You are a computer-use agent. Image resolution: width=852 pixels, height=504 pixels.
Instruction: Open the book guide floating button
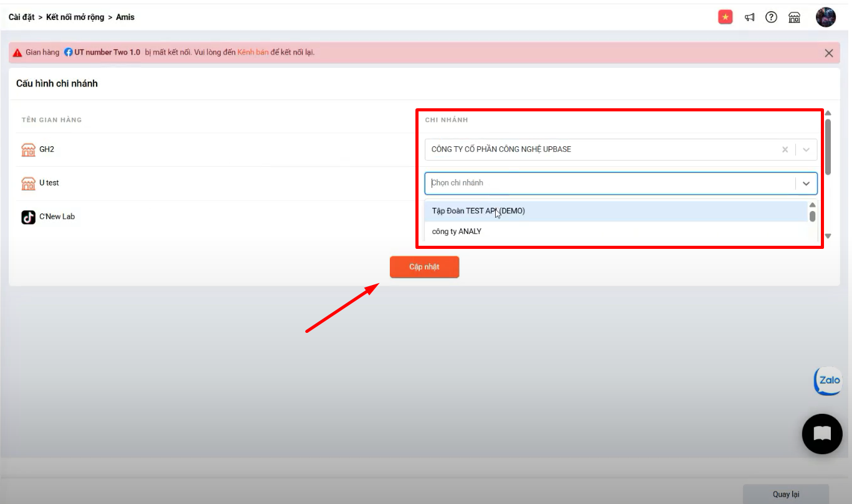[822, 434]
